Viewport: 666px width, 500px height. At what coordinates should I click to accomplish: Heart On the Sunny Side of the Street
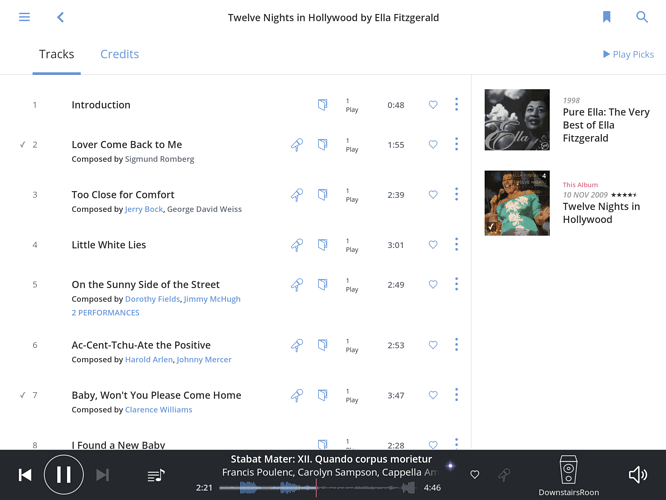click(x=433, y=285)
